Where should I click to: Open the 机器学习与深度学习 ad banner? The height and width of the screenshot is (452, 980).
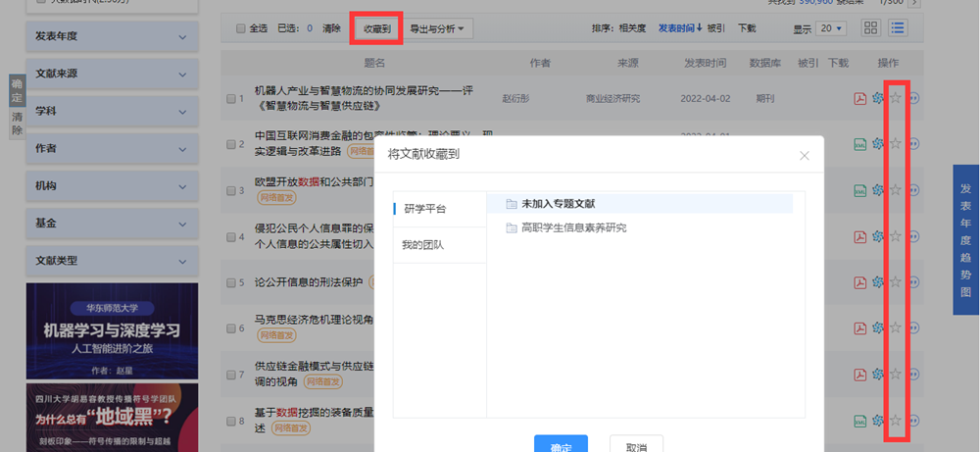point(112,331)
